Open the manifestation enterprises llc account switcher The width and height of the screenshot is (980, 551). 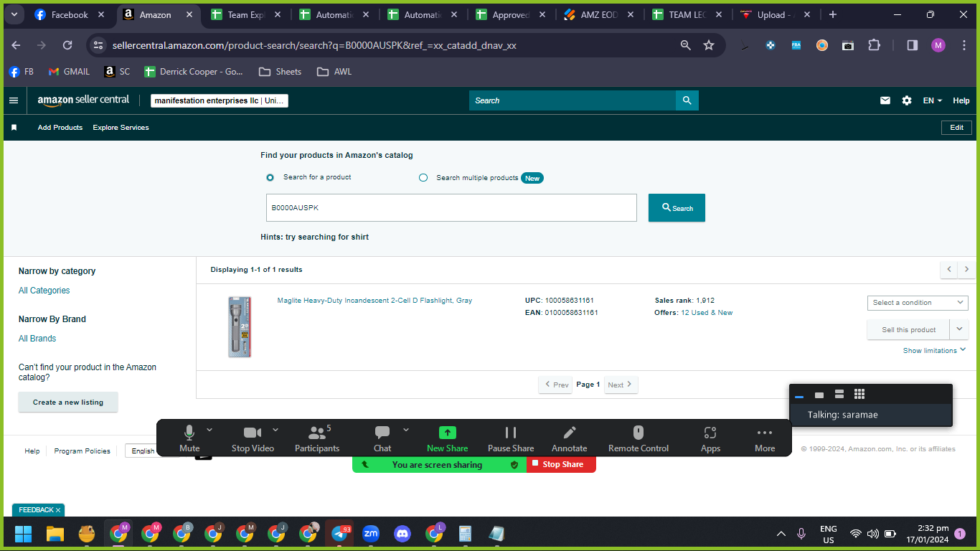pos(220,100)
